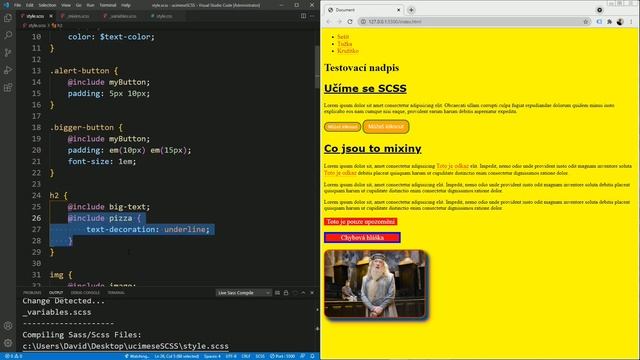Click first 'Toto je odkaz' link in the paragraph
This screenshot has width=640, height=360.
point(452,166)
